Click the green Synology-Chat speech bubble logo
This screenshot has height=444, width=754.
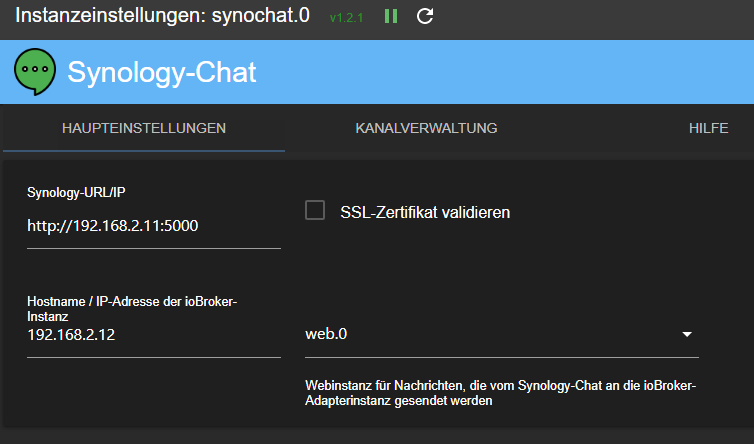click(x=34, y=72)
